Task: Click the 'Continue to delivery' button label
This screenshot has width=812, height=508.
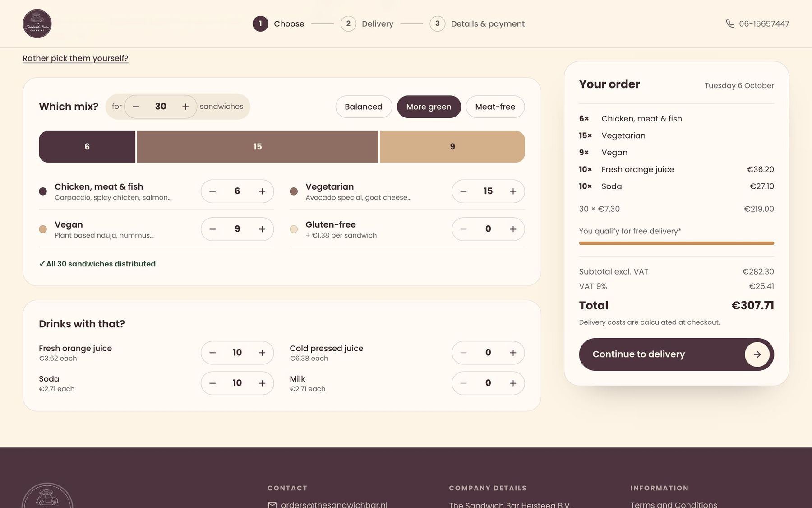Action: pyautogui.click(x=638, y=354)
